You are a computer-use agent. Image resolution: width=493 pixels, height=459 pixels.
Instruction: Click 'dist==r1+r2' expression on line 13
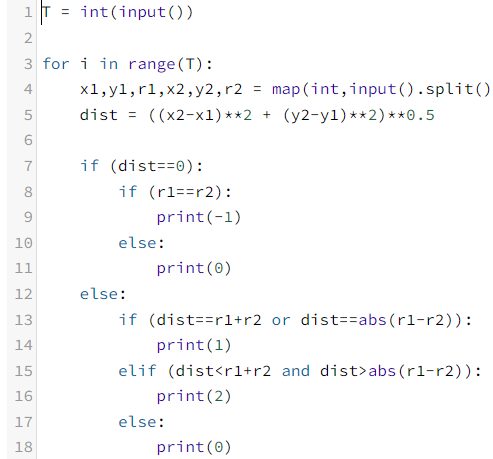click(209, 320)
